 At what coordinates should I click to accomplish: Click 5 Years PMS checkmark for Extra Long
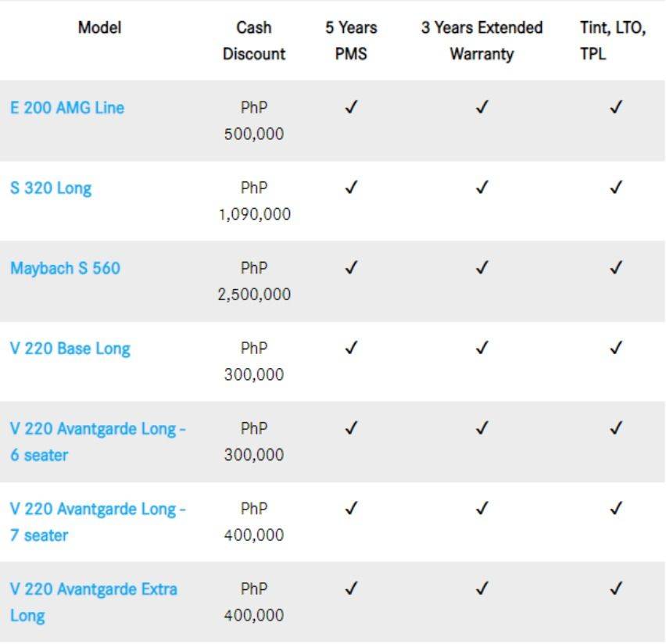coord(351,589)
